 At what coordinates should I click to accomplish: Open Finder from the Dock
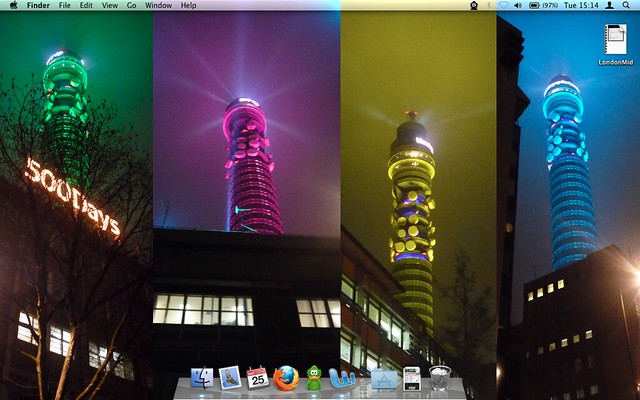[x=202, y=378]
